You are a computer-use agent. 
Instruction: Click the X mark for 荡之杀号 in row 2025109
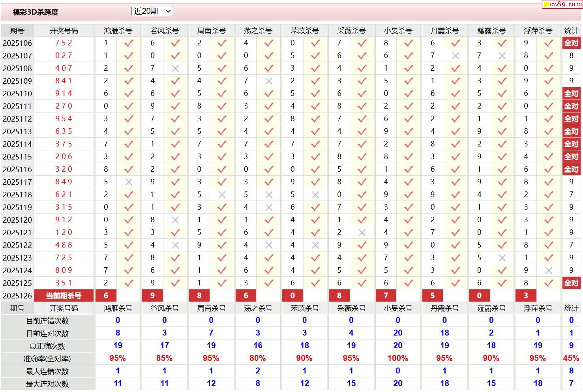(x=269, y=81)
